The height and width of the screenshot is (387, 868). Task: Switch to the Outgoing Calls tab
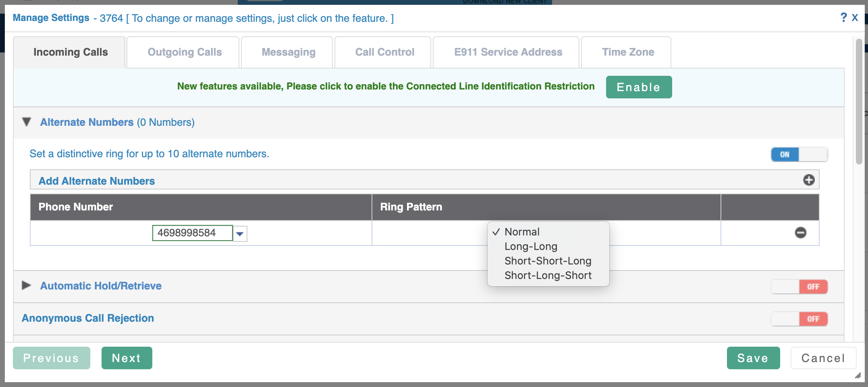(x=185, y=52)
